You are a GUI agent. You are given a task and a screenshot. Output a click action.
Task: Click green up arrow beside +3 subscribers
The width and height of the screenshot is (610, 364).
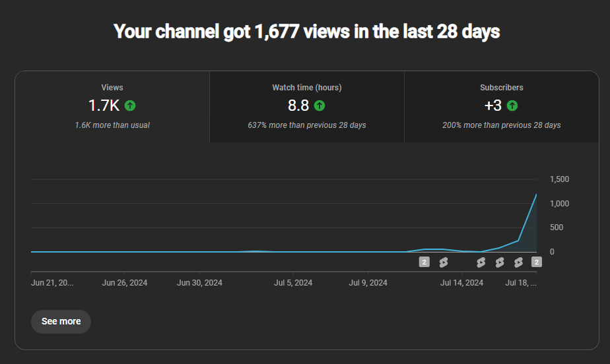(x=512, y=106)
